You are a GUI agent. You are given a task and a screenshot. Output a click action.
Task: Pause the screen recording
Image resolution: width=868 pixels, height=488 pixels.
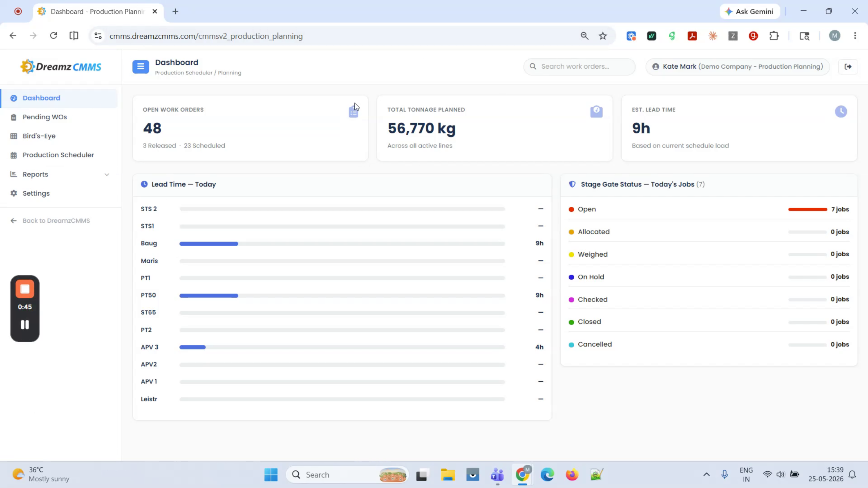(x=25, y=325)
